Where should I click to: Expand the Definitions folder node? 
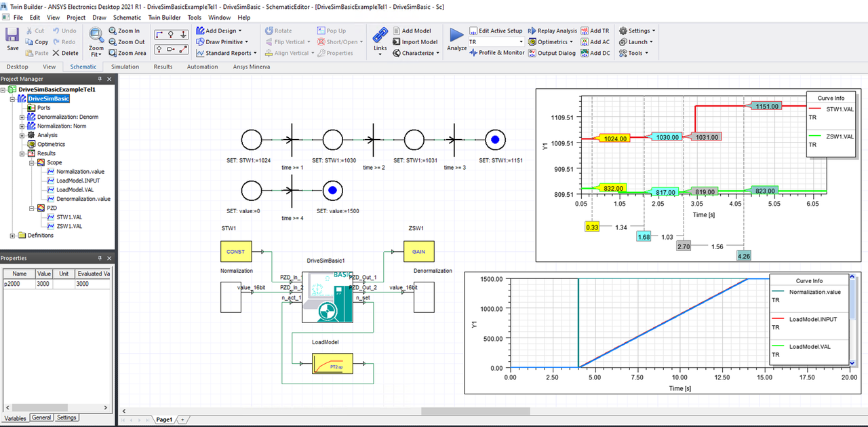(x=13, y=236)
